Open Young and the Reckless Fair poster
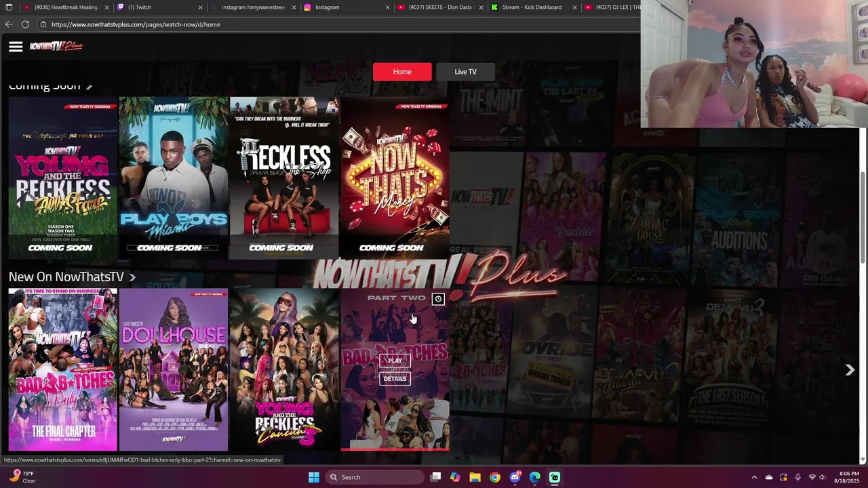Image resolution: width=868 pixels, height=488 pixels. pyautogui.click(x=63, y=178)
